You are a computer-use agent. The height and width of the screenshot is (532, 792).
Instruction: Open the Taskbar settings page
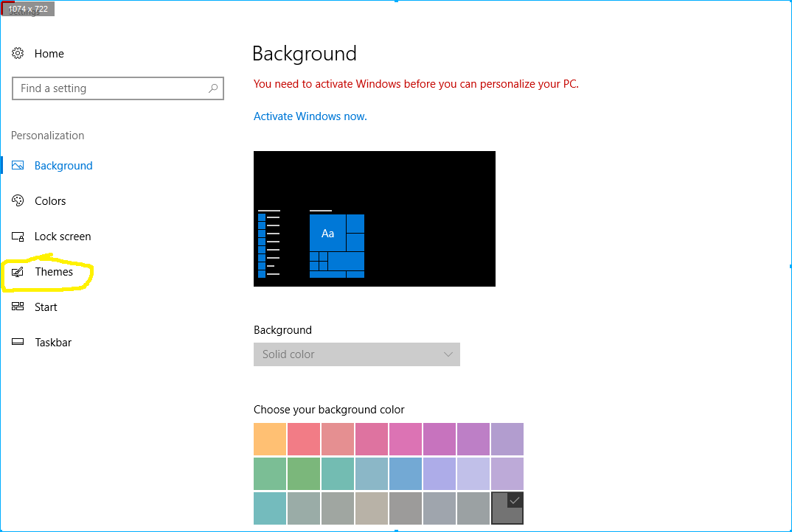[x=53, y=342]
